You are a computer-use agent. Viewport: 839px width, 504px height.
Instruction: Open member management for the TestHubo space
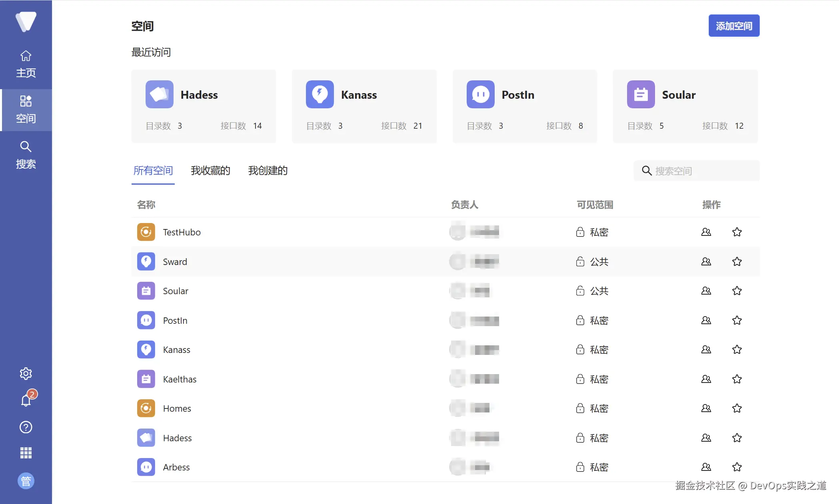point(706,232)
